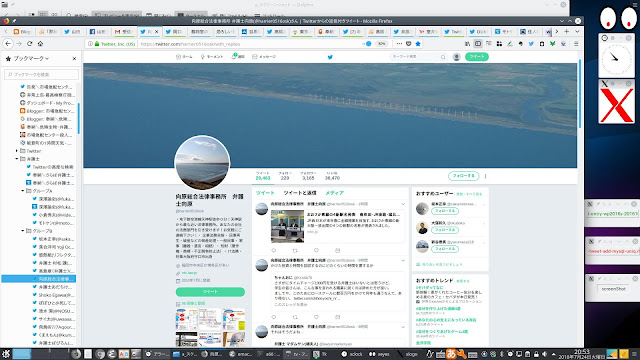
Task: Click the blue bookmark star in address bar
Action: click(x=418, y=44)
